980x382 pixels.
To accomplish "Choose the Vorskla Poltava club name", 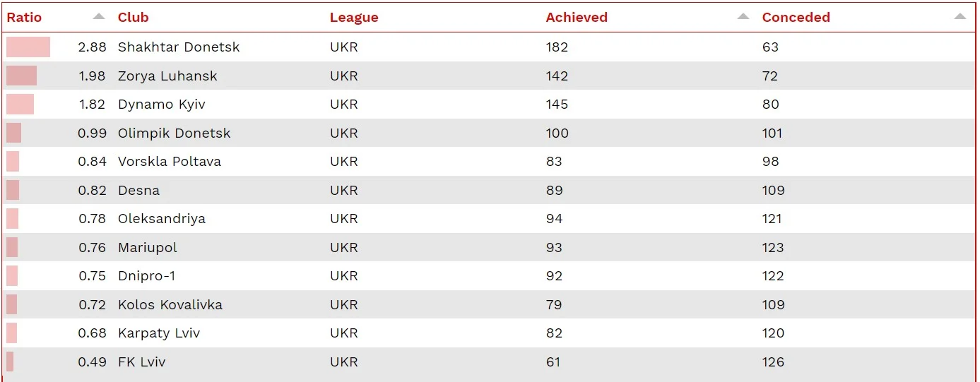I will point(170,162).
